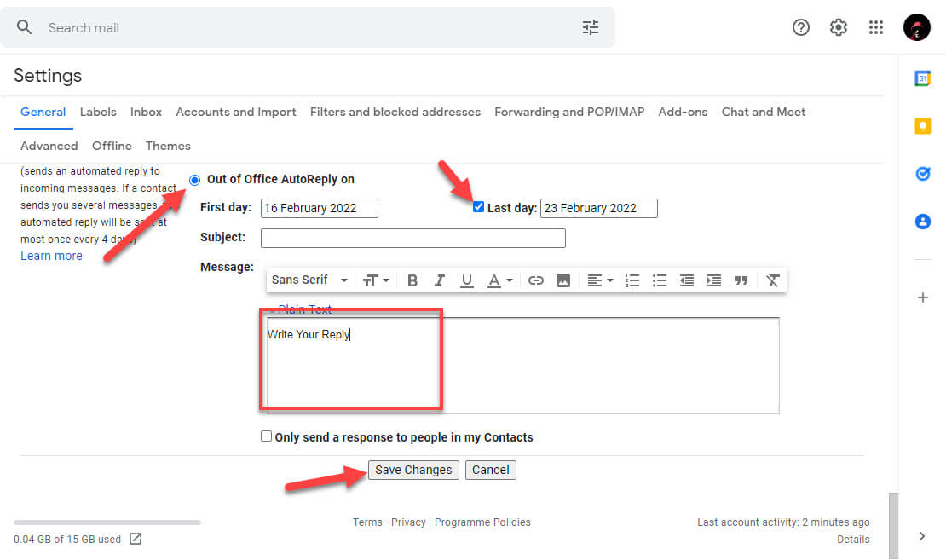This screenshot has width=946, height=560.
Task: Click the Bold formatting icon
Action: click(x=412, y=280)
